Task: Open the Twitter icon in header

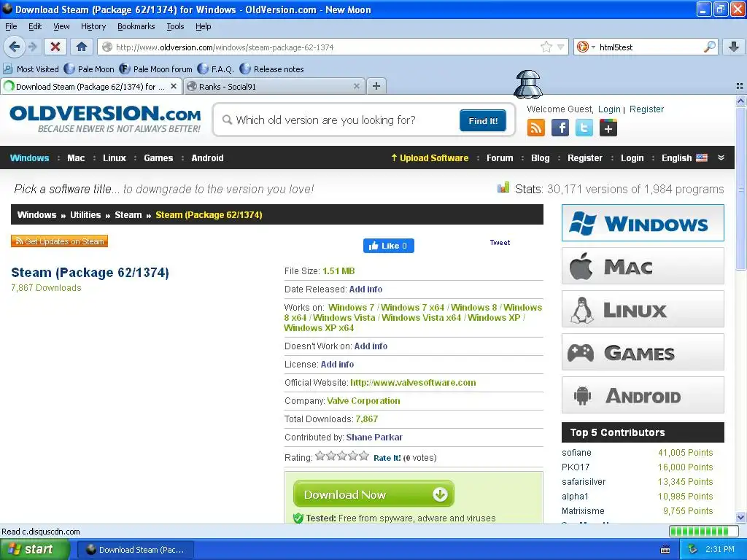Action: (584, 128)
